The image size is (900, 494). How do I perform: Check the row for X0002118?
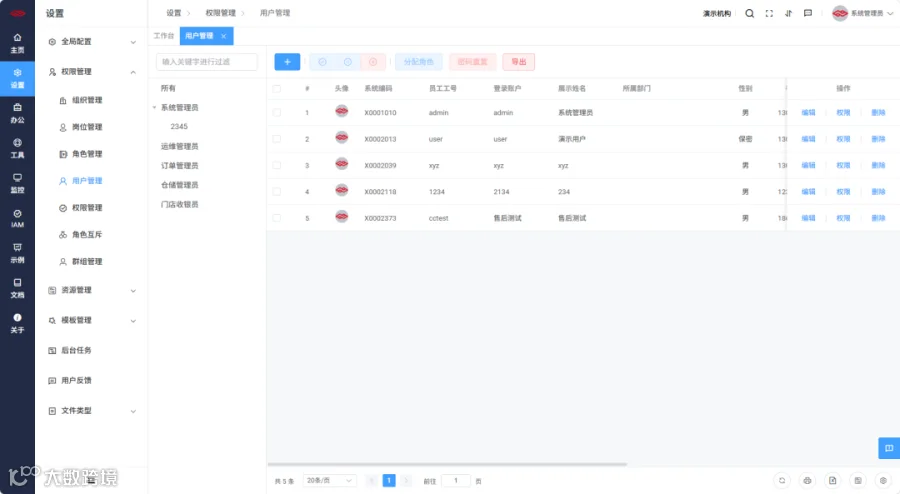(277, 192)
